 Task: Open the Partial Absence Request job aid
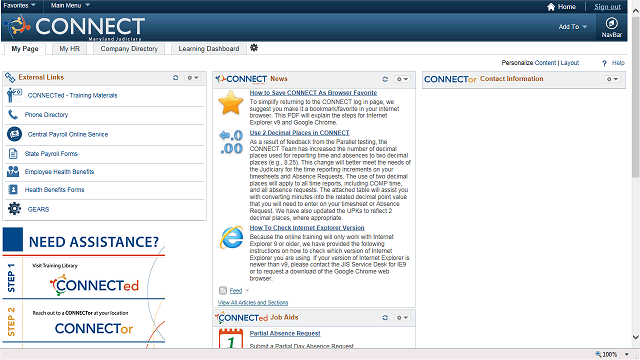point(285,333)
